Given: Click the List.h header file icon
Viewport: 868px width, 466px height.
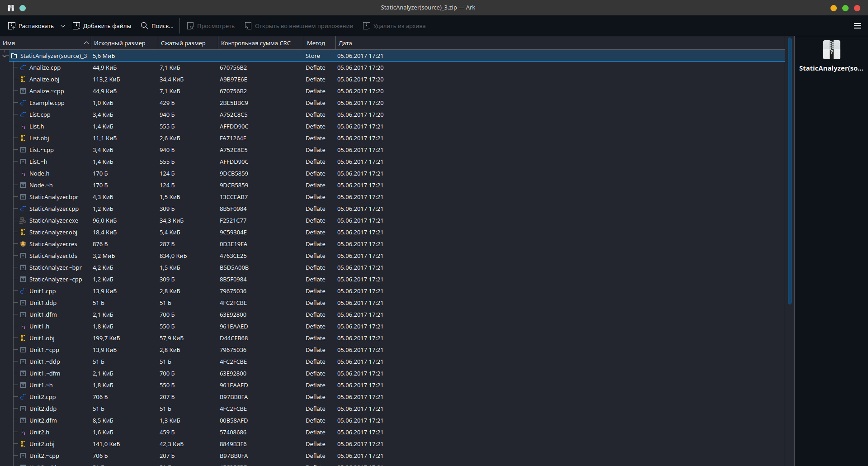Looking at the screenshot, I should point(23,127).
